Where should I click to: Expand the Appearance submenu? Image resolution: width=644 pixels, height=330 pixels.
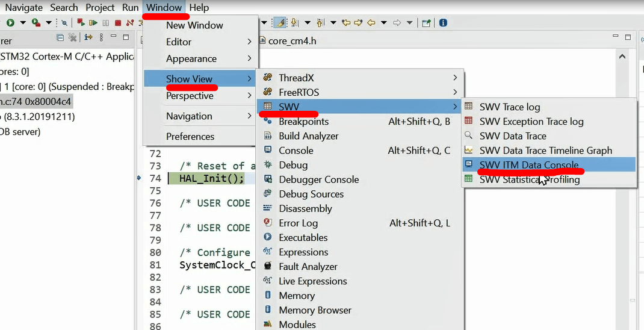coord(201,59)
